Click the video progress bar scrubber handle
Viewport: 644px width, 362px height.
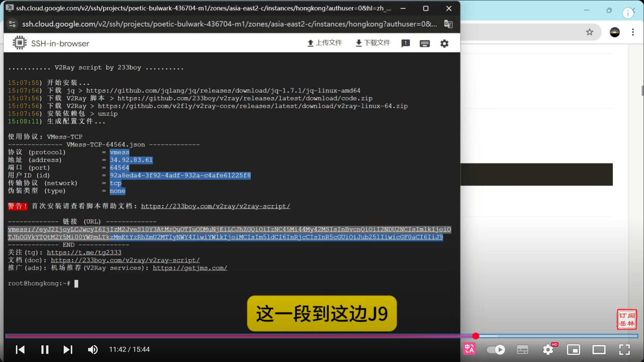476,336
